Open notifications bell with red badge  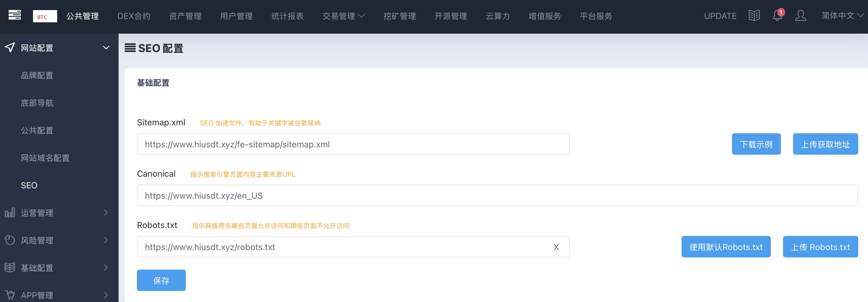click(778, 15)
